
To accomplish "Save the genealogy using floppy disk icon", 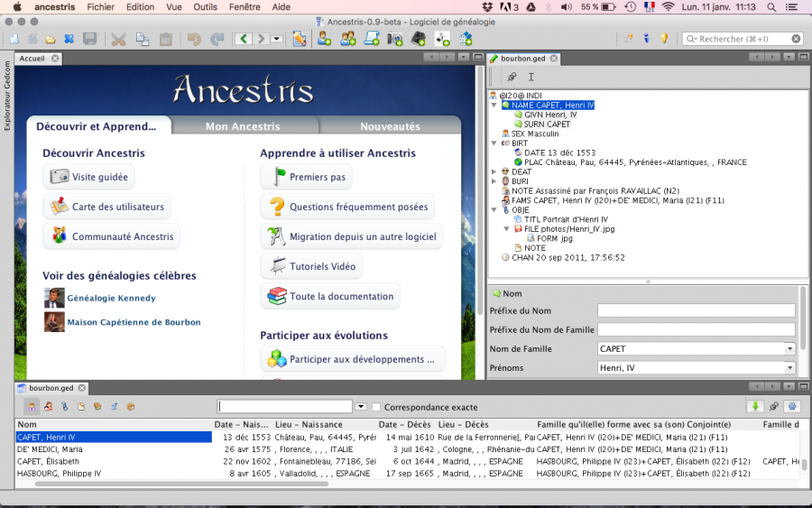I will point(89,39).
